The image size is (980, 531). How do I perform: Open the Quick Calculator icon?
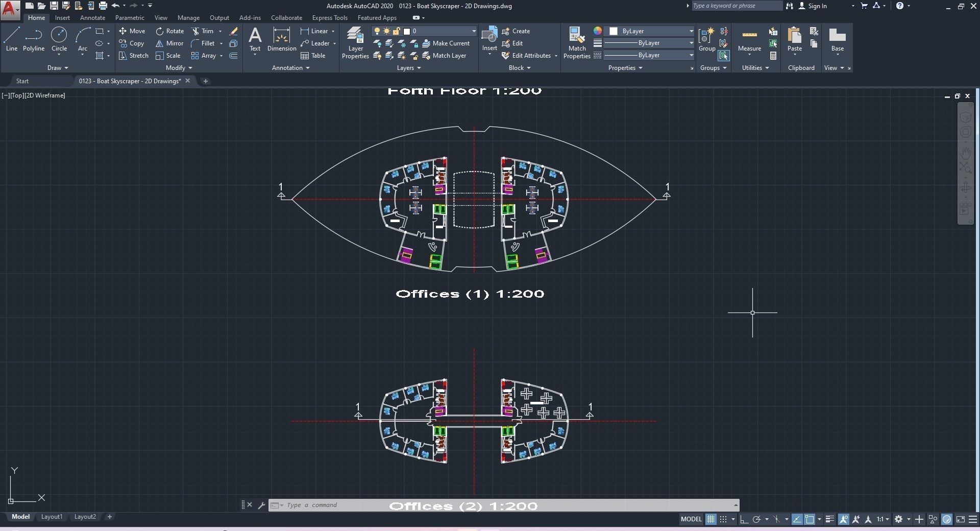773,56
